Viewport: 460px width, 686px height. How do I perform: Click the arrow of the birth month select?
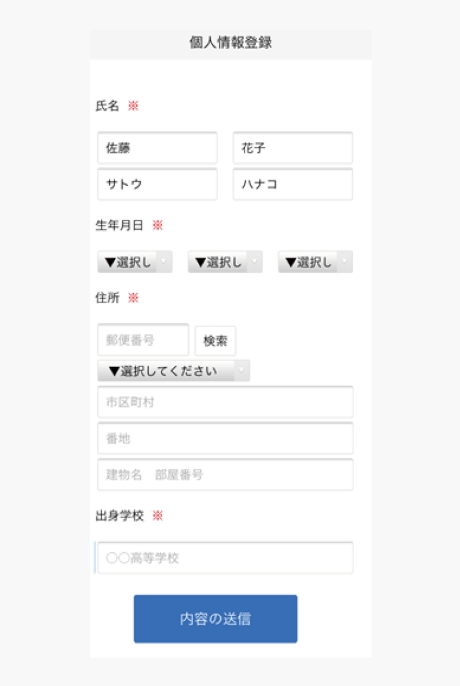(254, 262)
